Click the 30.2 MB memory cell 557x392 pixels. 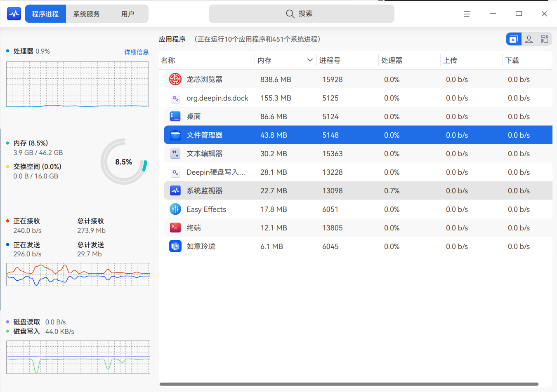click(274, 154)
